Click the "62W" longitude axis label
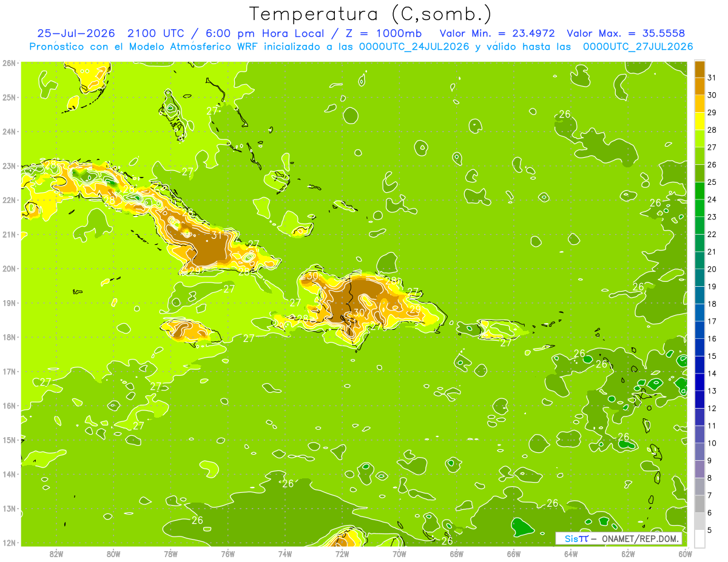The height and width of the screenshot is (562, 728). point(628,554)
